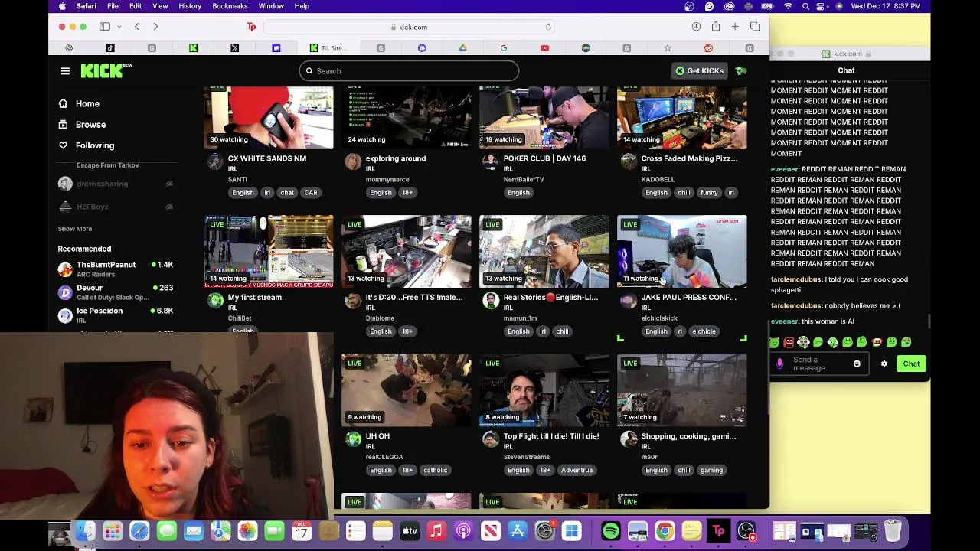Focus the Kick search field

(x=409, y=71)
